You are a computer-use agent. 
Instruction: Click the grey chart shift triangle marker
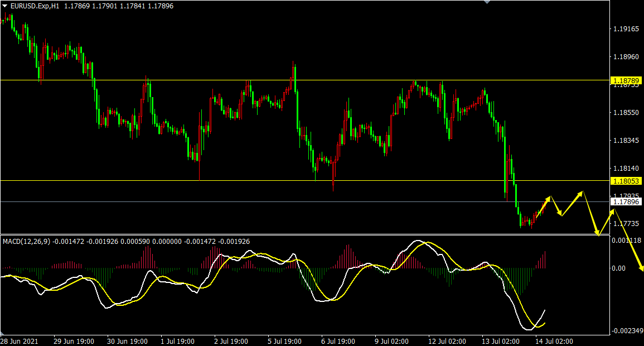point(487,2)
